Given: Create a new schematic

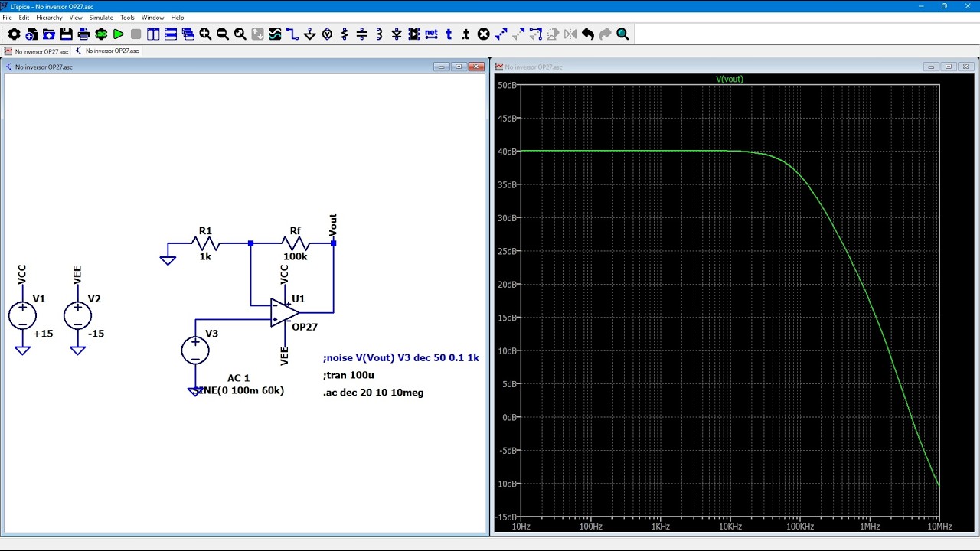Looking at the screenshot, I should click(31, 34).
